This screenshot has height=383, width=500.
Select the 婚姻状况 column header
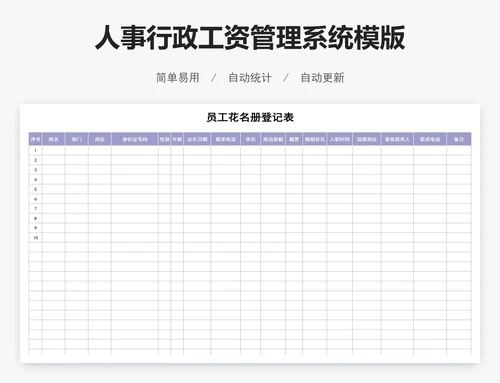[315, 139]
